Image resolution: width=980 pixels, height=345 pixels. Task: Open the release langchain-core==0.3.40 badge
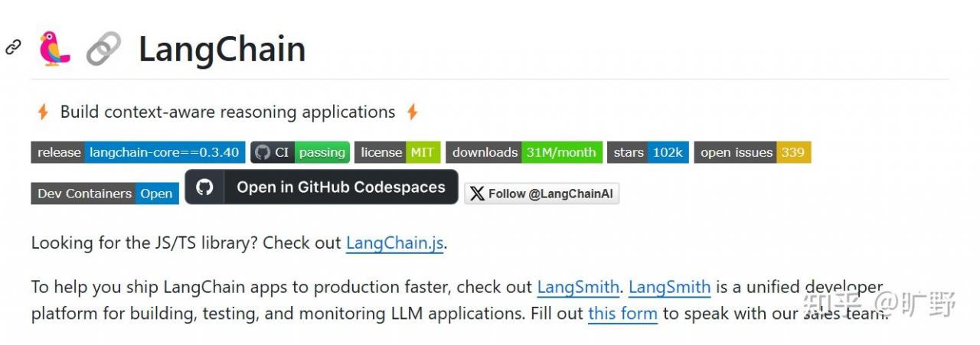click(139, 152)
